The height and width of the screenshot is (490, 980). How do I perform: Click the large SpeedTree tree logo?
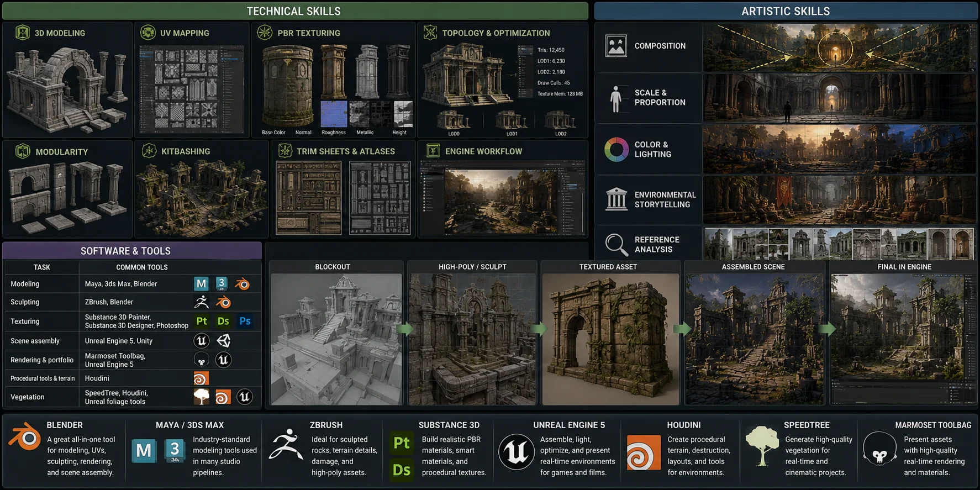(762, 446)
